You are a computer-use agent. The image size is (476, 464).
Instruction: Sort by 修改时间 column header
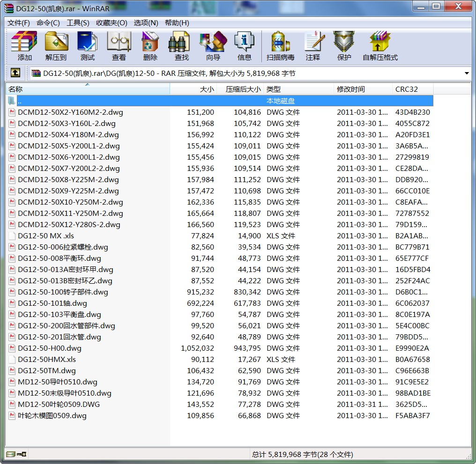[350, 89]
